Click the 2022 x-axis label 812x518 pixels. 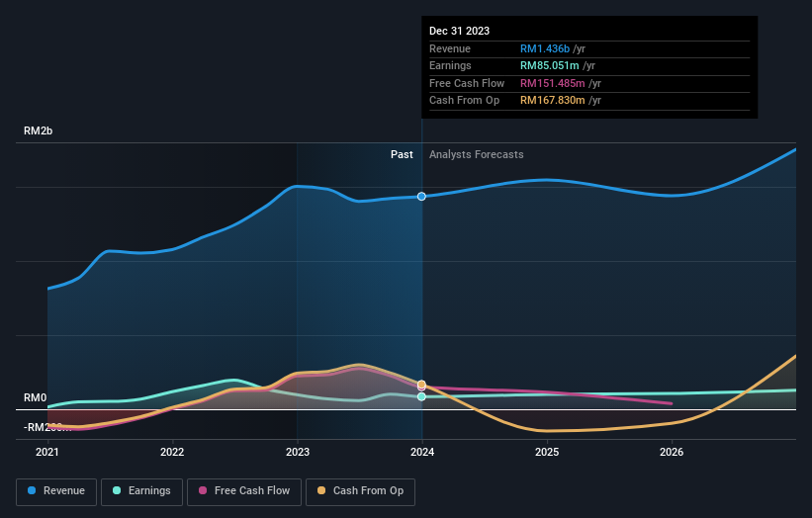[172, 452]
